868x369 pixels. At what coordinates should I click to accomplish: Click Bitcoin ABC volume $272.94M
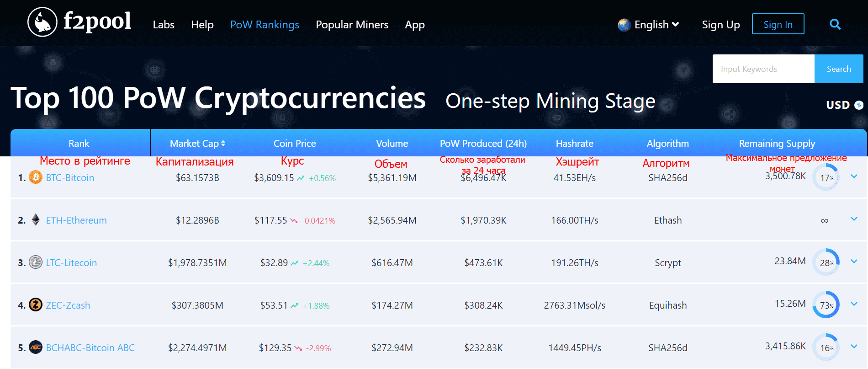(392, 348)
